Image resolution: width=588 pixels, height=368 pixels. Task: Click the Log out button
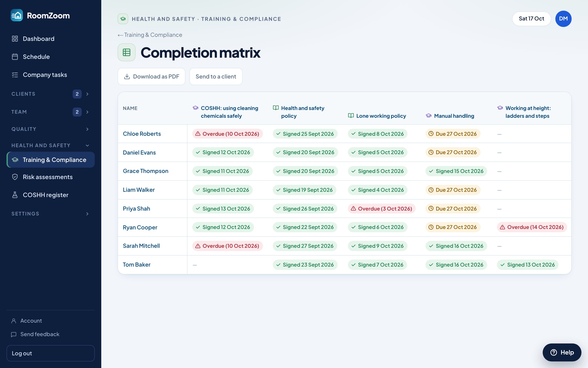(x=51, y=353)
